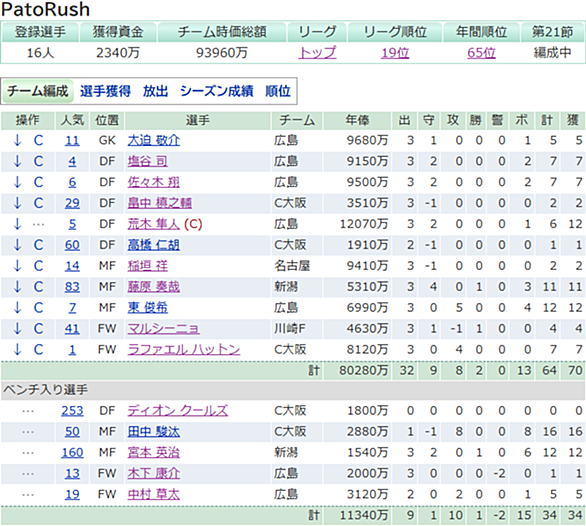Image resolution: width=586 pixels, height=526 pixels.
Task: Open bench player ディオン クールズ link
Action: (x=178, y=411)
